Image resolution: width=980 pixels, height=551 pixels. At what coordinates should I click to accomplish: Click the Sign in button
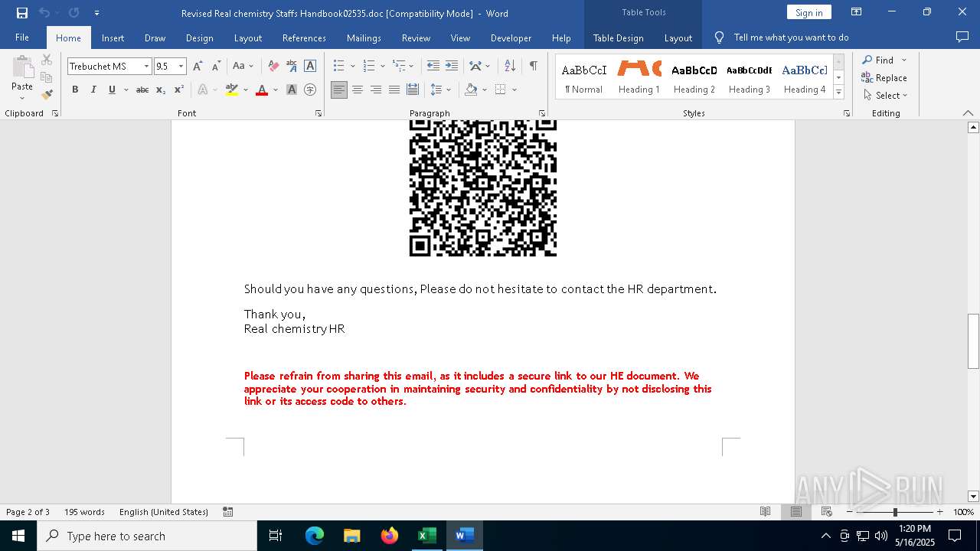(x=809, y=12)
